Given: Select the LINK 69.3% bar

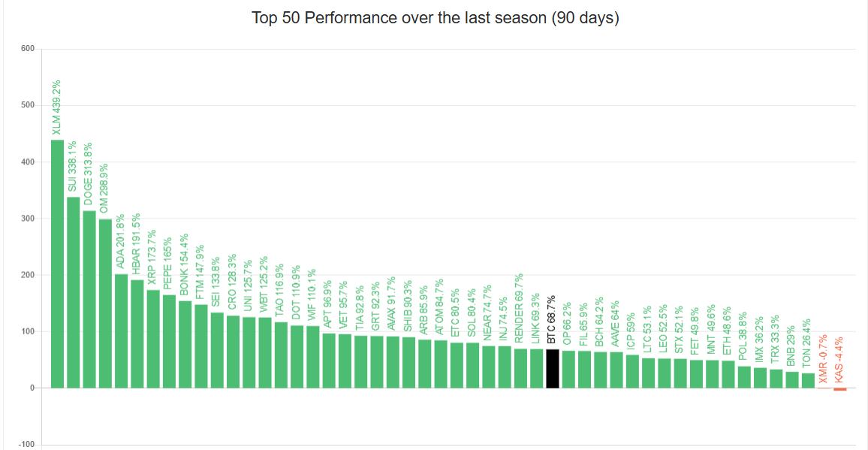Looking at the screenshot, I should (x=536, y=368).
